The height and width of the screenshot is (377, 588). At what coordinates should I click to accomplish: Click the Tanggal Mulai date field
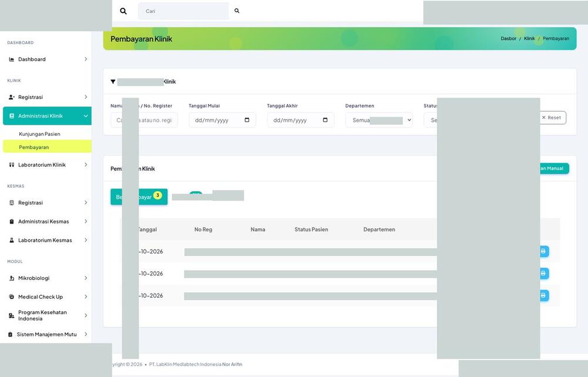222,120
